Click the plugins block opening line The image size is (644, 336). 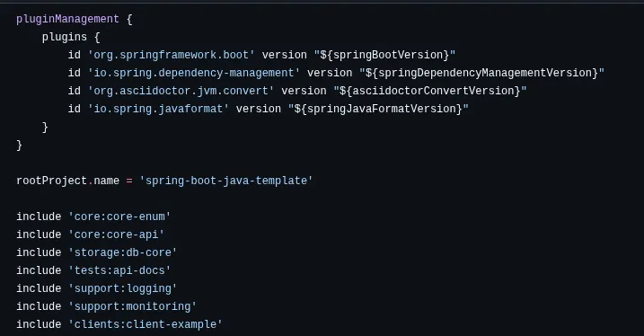[x=71, y=38]
